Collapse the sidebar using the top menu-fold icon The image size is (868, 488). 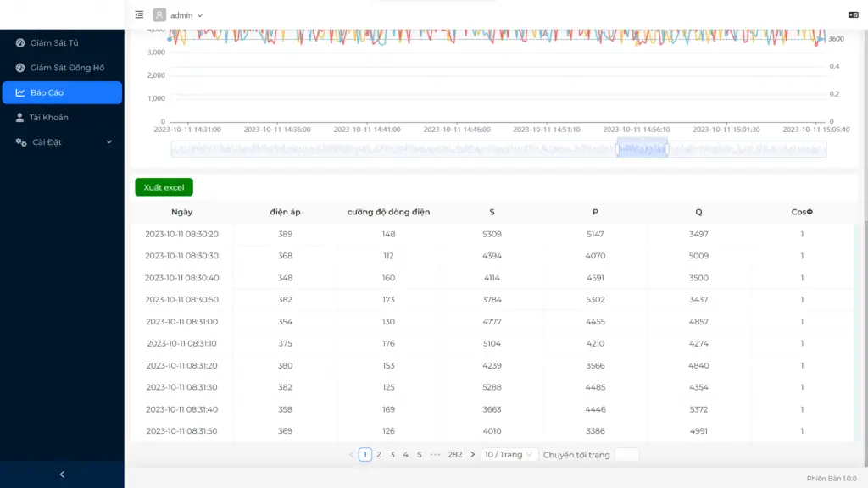pyautogui.click(x=139, y=14)
